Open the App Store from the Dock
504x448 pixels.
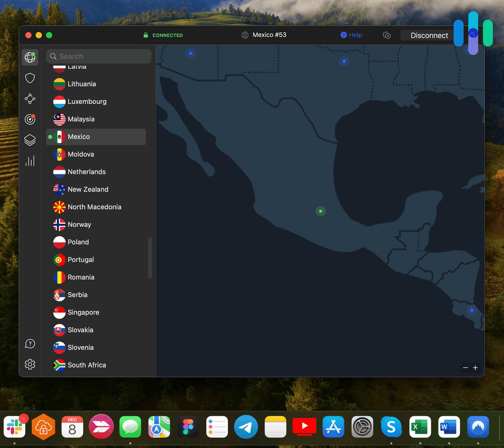pyautogui.click(x=333, y=426)
